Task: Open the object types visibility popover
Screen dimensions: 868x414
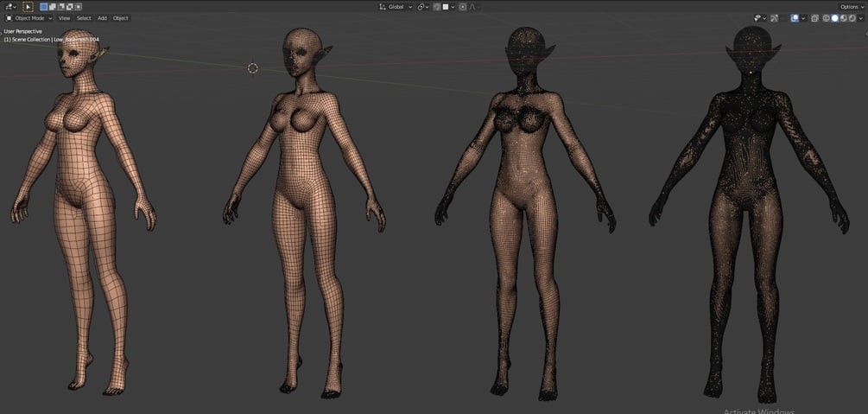Action: [x=760, y=18]
